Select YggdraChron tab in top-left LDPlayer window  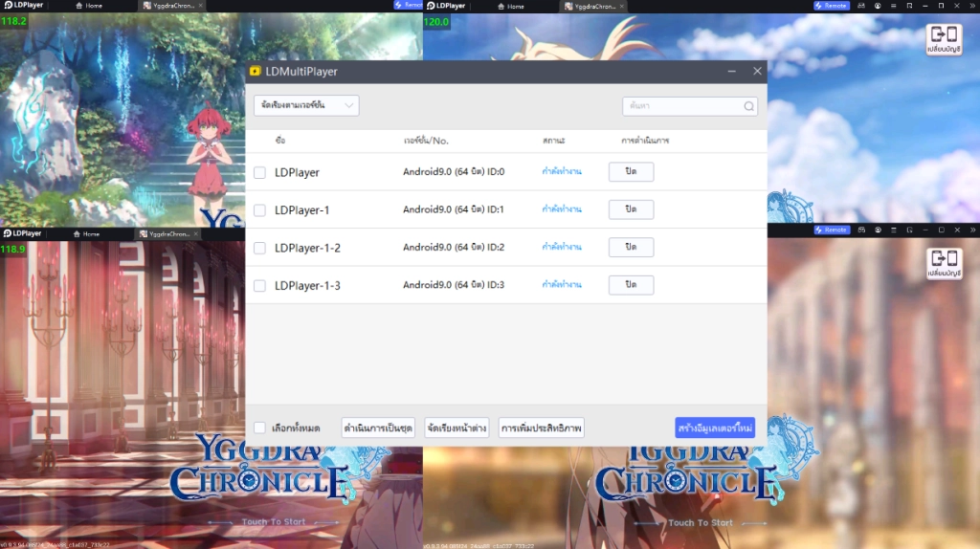point(168,6)
